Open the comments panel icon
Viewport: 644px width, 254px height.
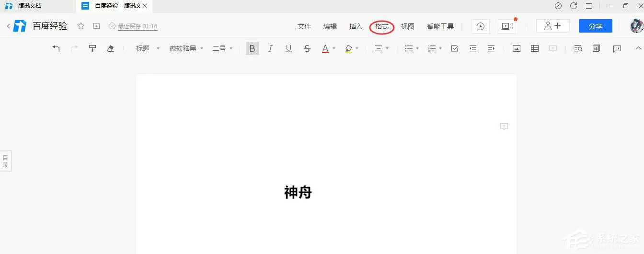[617, 48]
